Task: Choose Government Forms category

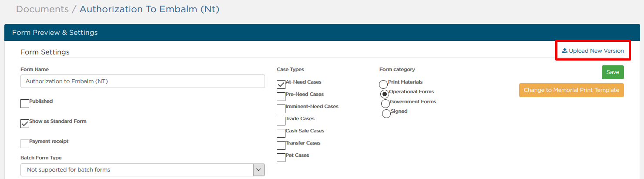Action: 386,104
